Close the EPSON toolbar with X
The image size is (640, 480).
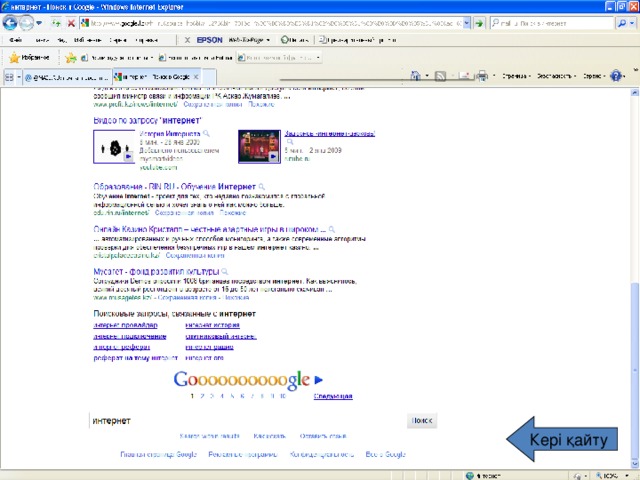pos(187,40)
